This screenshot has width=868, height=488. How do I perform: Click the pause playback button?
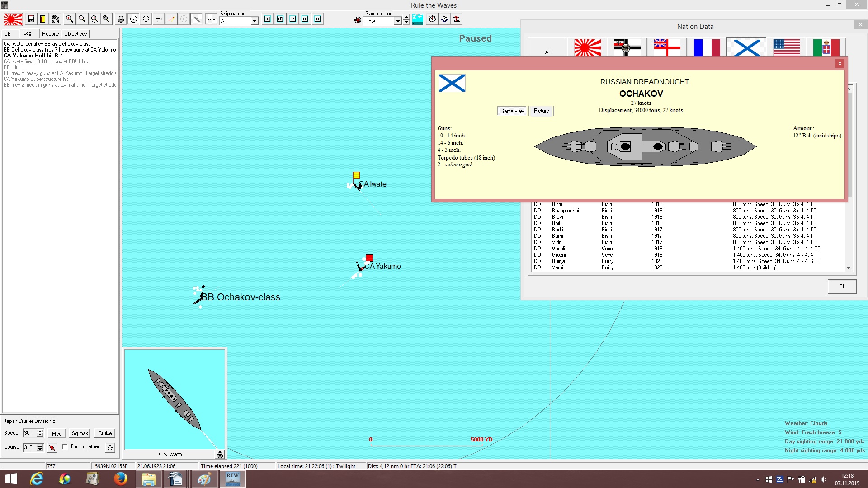318,19
